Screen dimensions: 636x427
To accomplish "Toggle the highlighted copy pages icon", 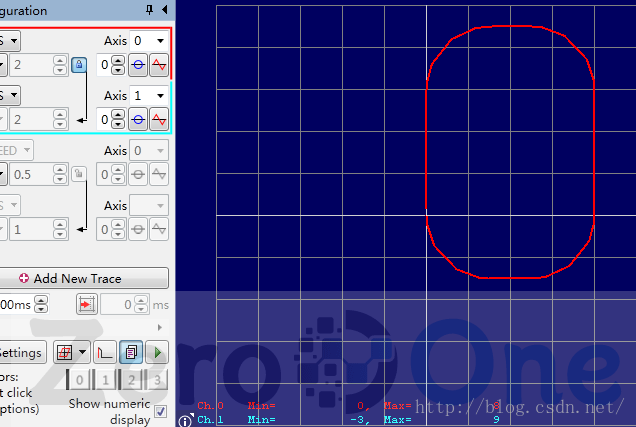I will point(131,353).
